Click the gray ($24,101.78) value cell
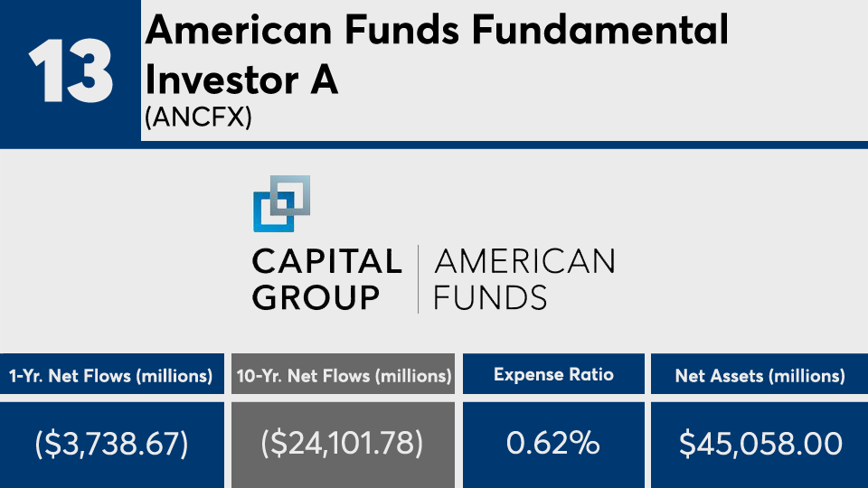868x488 pixels. point(343,444)
